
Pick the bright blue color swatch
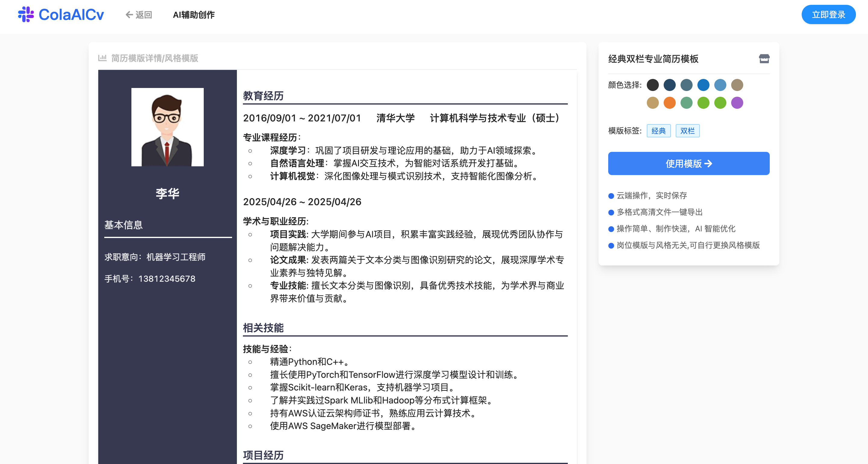[x=703, y=85]
